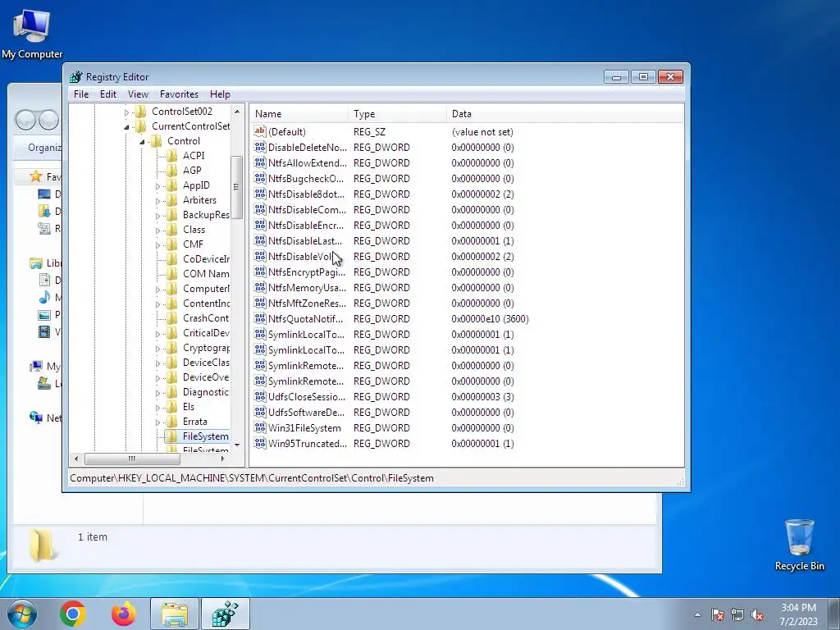Click the tree pane scroll up arrow

[237, 112]
